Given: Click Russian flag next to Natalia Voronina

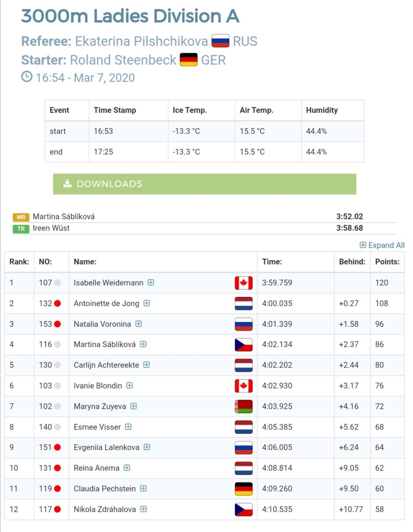Looking at the screenshot, I should coord(244,324).
